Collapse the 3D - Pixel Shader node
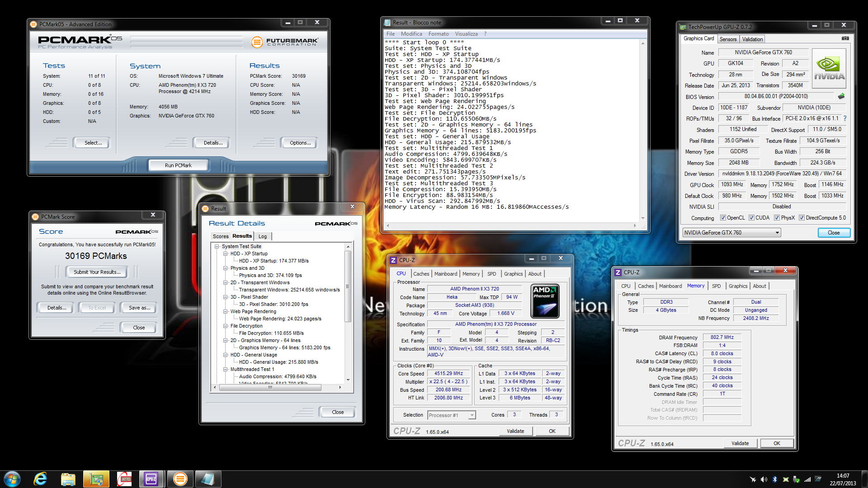The height and width of the screenshot is (488, 868). [226, 297]
